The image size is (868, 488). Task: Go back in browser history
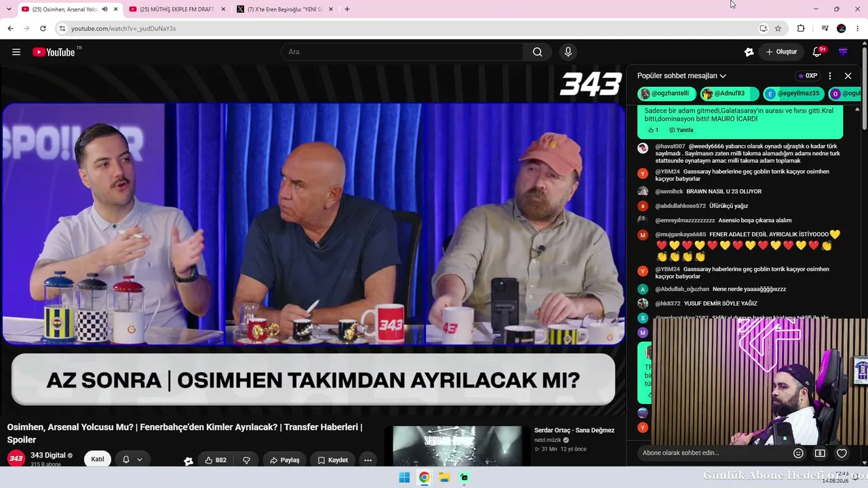(10, 28)
